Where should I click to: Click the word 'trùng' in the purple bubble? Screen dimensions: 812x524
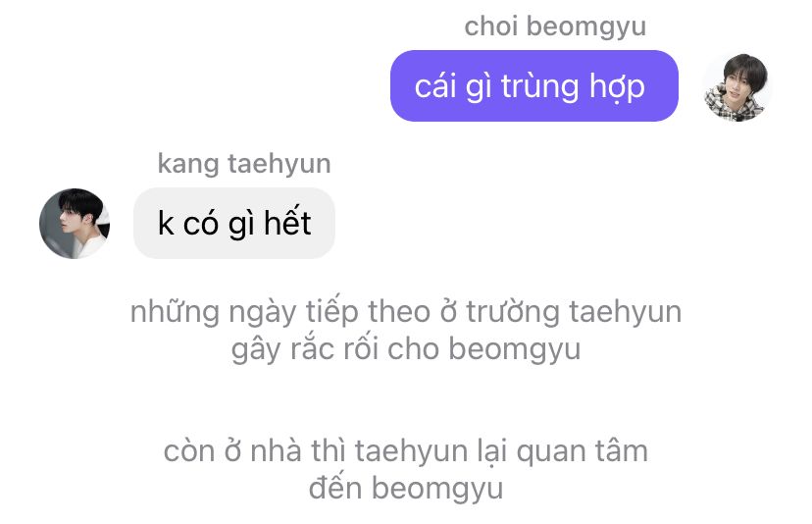[539, 87]
